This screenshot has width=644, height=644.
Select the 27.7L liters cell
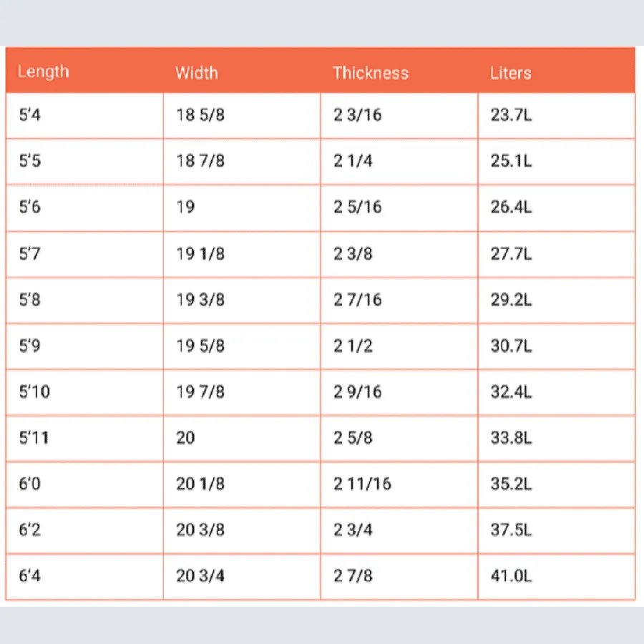[557, 254]
